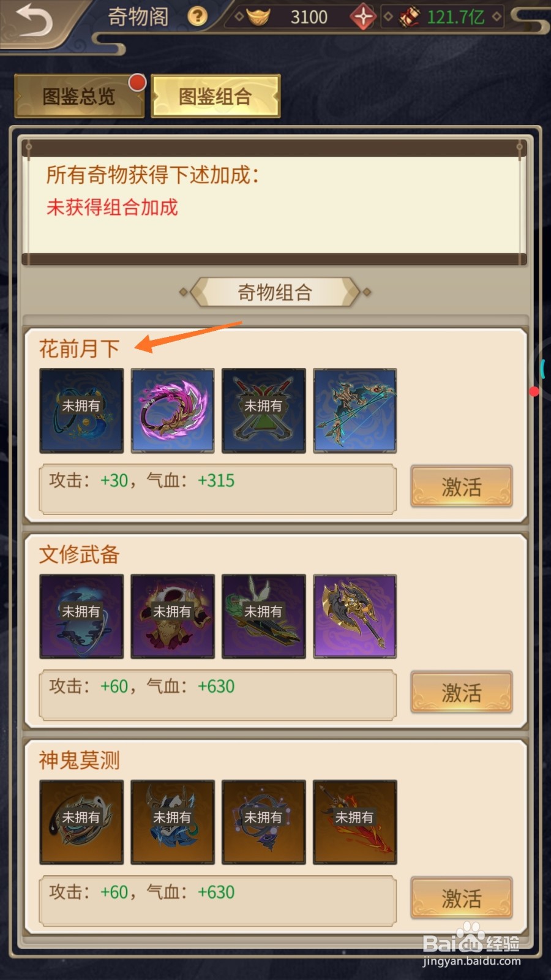Screen dimensions: 551x980
Task: Tap the back arrow icon
Action: click(34, 21)
